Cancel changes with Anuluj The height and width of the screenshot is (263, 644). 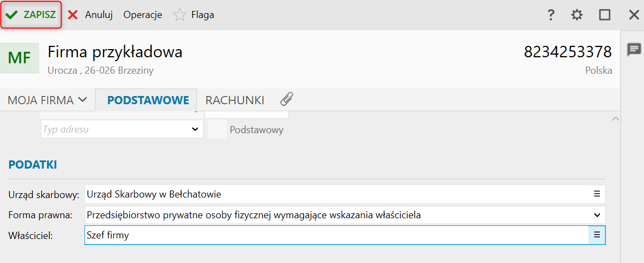90,15
